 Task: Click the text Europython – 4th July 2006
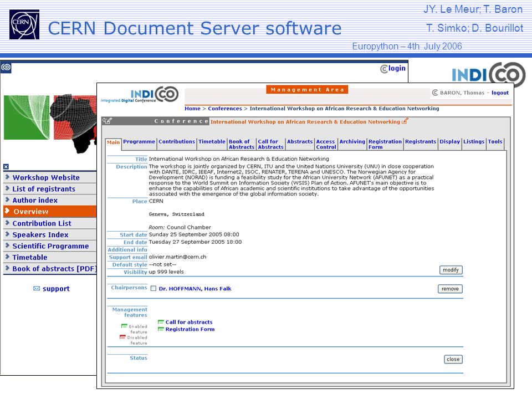[407, 46]
